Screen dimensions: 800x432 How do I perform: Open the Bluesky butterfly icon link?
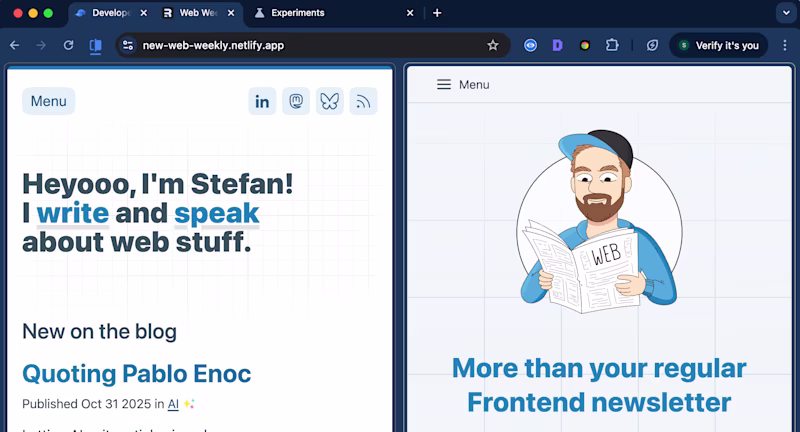330,101
